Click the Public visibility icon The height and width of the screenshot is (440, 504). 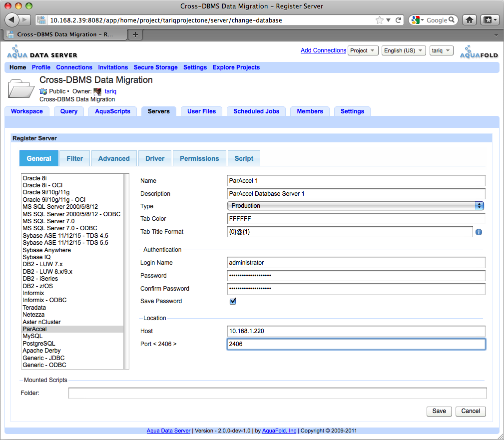(43, 91)
